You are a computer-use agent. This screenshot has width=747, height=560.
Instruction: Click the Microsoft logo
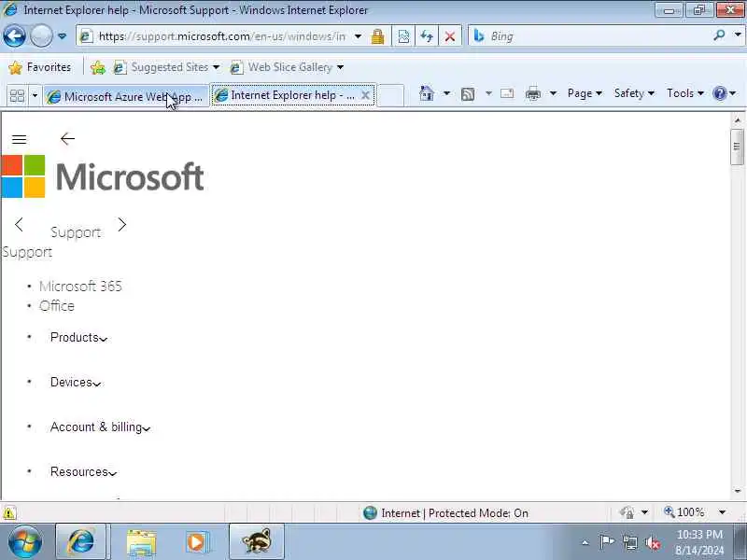[103, 176]
